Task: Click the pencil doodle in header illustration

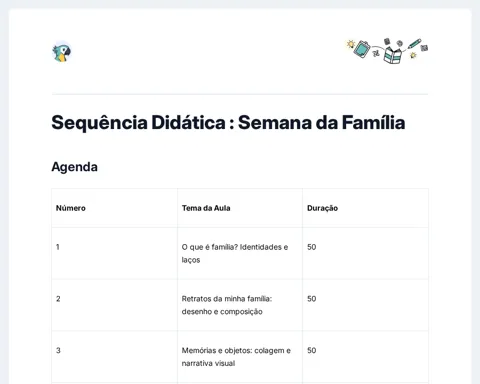Action: tap(414, 44)
